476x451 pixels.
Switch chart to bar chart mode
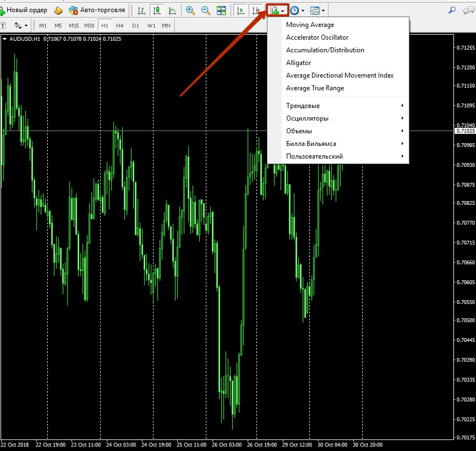pyautogui.click(x=142, y=10)
